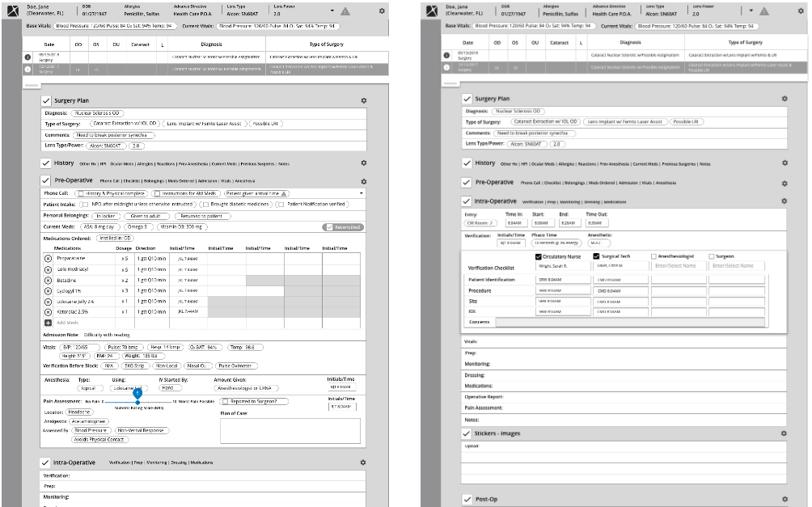Viewport: 812px width, 507px height.
Task: Open Pre-Operative gear on the right screen
Action: coord(785,184)
